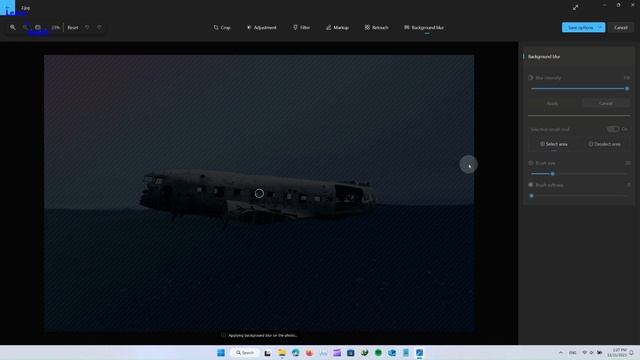Viewport: 640px width, 360px height.
Task: Click the Save options button
Action: (x=580, y=27)
